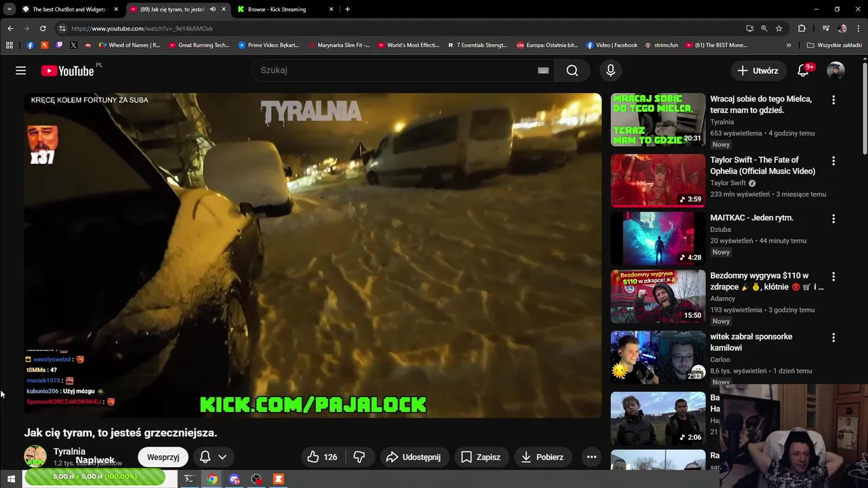868x488 pixels.
Task: Bookmark this page with star icon
Action: tap(779, 28)
